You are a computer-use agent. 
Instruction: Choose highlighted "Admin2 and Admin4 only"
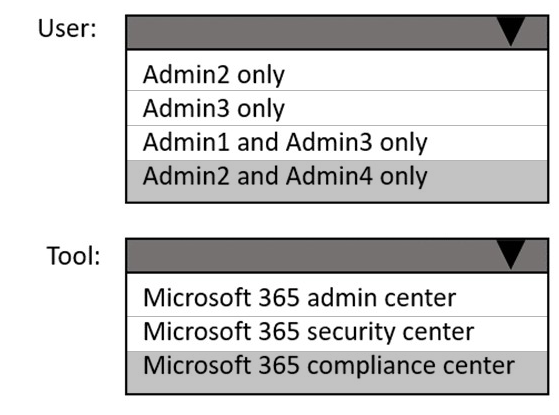pos(337,181)
